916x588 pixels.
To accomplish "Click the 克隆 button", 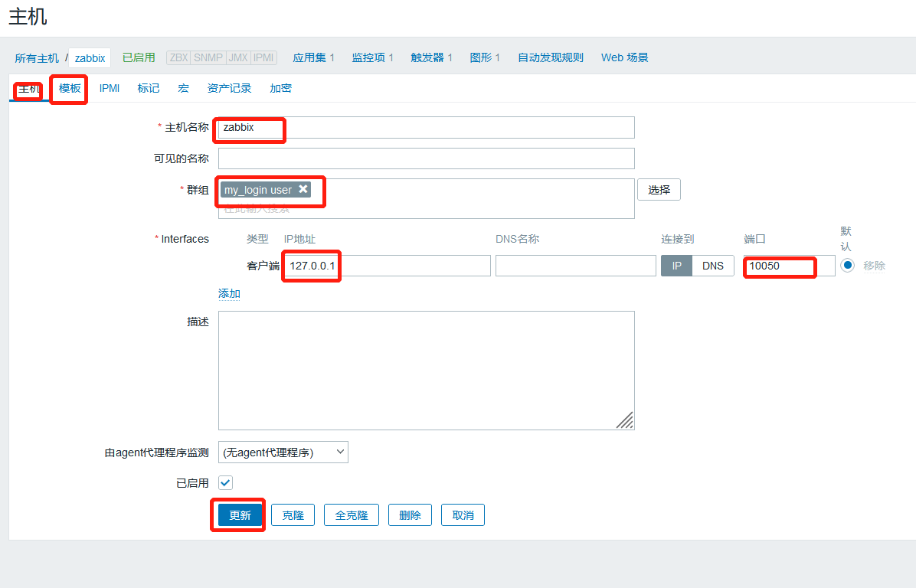I will tap(293, 515).
